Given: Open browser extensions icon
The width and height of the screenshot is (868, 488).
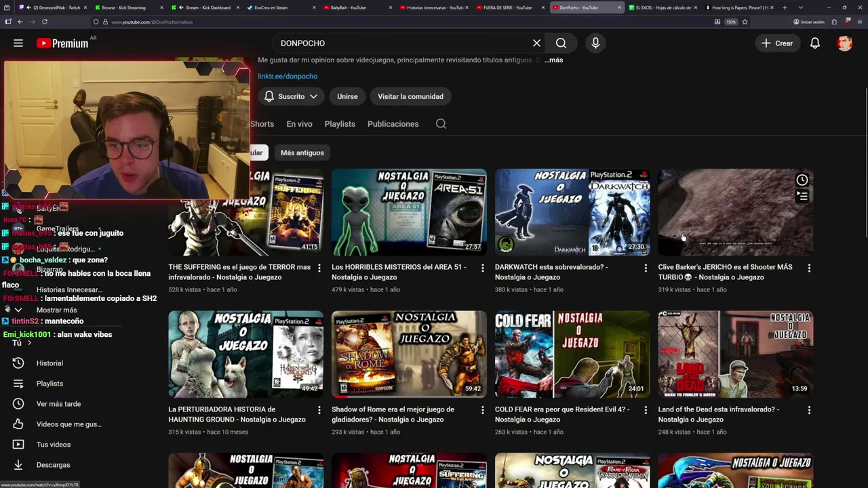Looking at the screenshot, I should pos(835,22).
